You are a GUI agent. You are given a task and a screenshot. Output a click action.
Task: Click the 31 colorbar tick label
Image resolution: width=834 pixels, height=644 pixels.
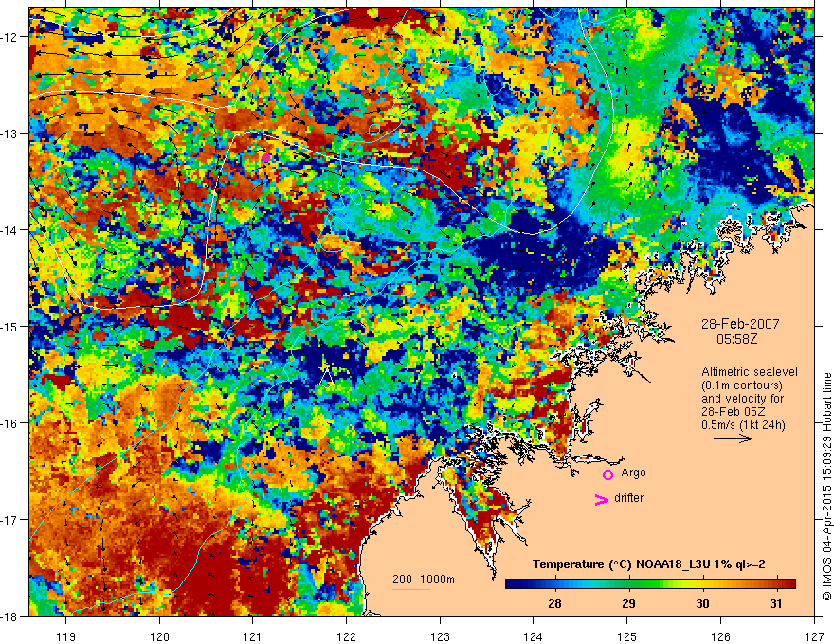pyautogui.click(x=776, y=603)
